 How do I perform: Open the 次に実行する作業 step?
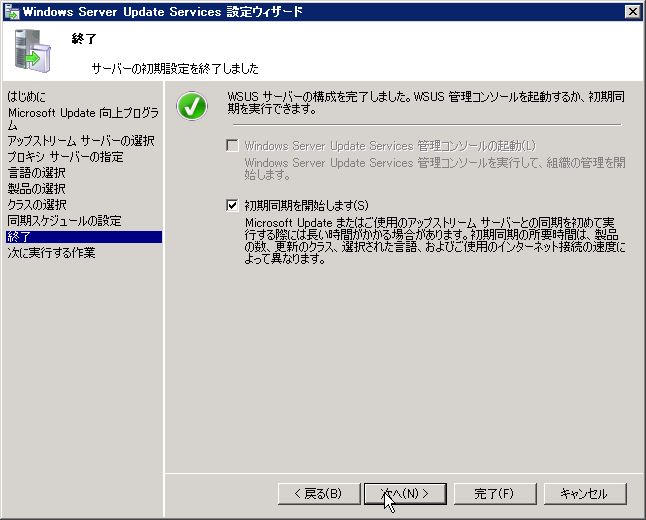51,253
